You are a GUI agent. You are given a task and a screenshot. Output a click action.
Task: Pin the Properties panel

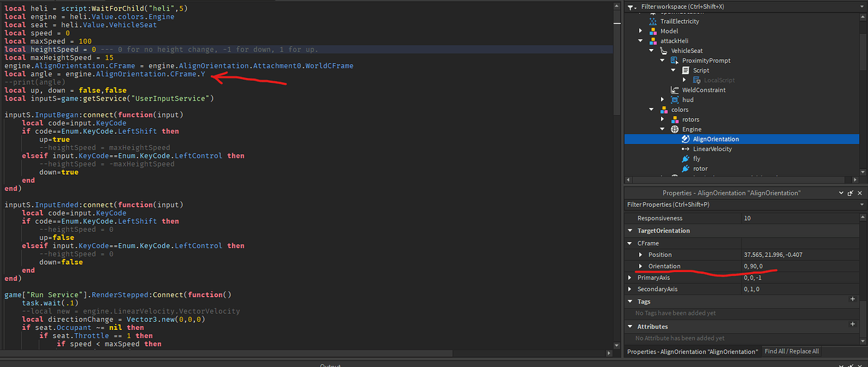pos(850,193)
